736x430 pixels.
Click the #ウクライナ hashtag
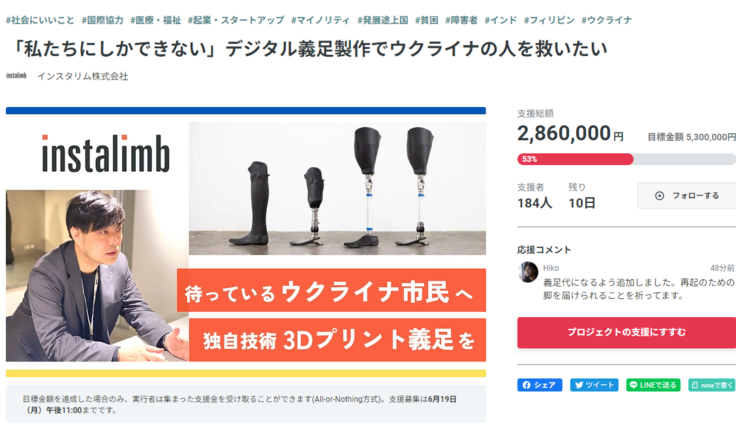click(x=606, y=20)
